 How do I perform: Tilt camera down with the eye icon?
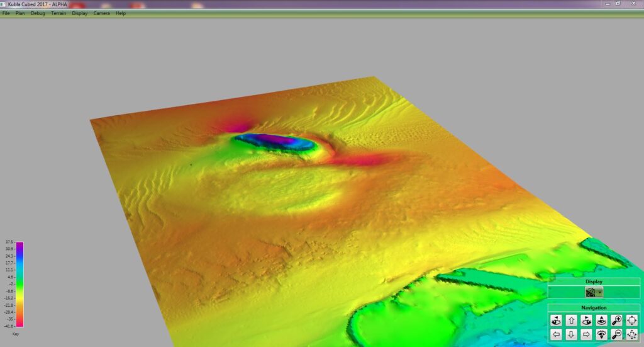point(602,334)
